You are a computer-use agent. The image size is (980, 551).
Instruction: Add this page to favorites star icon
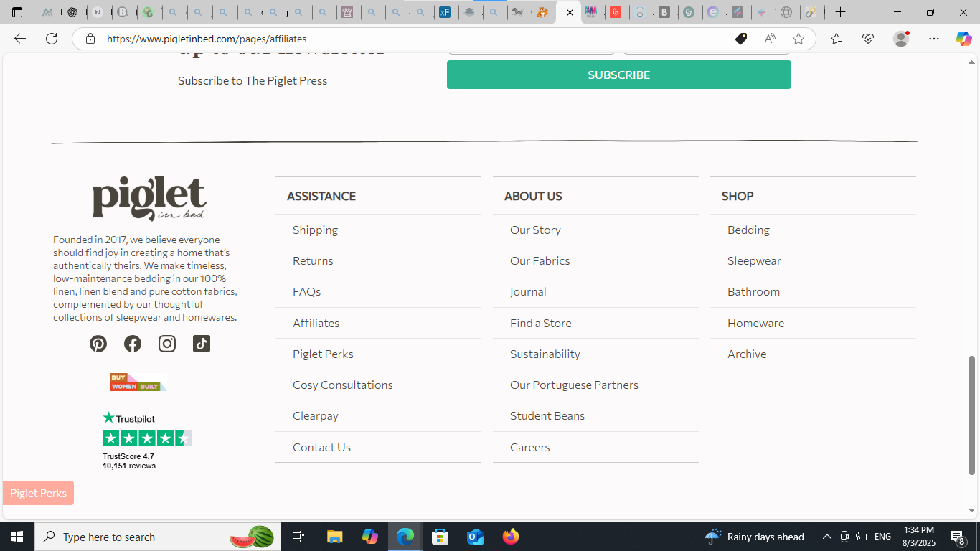click(x=798, y=39)
